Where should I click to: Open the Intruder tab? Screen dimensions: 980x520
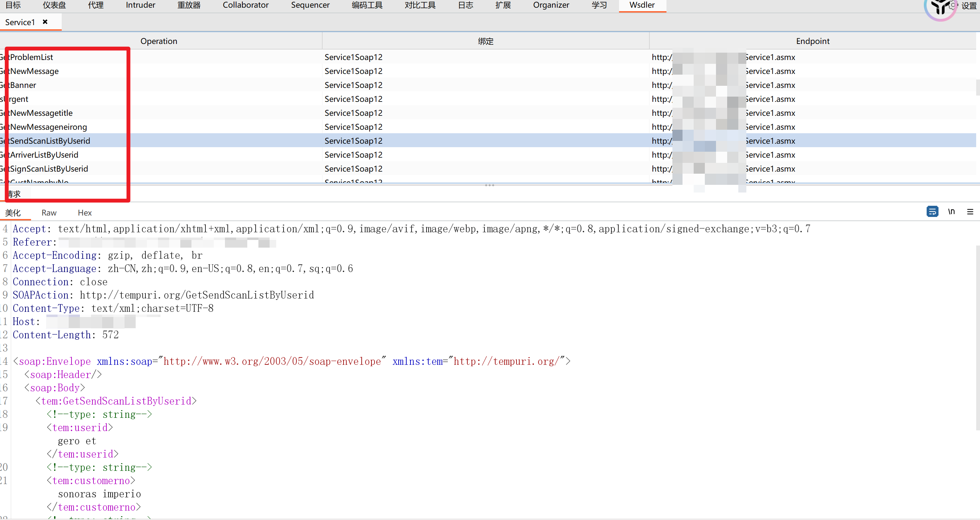[x=141, y=5]
